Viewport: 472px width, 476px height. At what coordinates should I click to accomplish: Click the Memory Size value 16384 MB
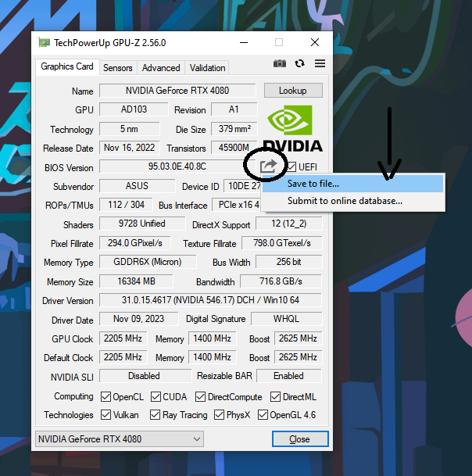(x=136, y=281)
